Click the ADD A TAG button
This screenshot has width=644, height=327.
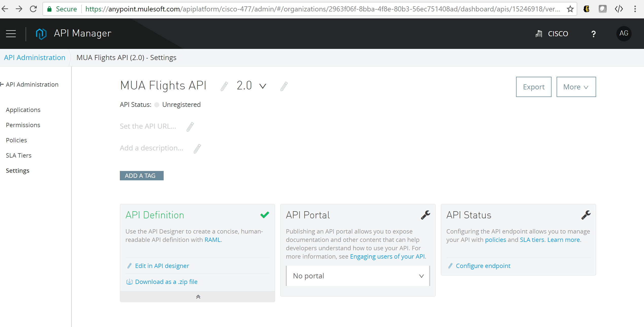tap(141, 176)
